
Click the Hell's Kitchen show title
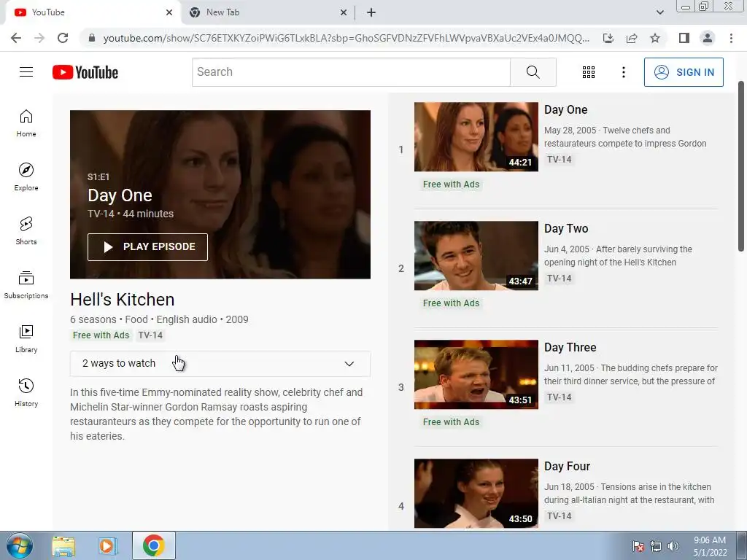(x=123, y=300)
